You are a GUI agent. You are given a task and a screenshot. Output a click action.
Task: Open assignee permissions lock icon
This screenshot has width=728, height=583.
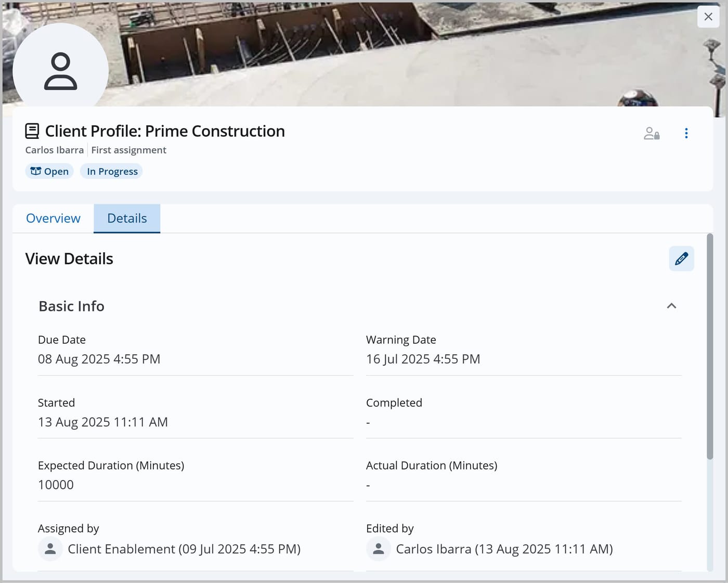click(x=652, y=134)
